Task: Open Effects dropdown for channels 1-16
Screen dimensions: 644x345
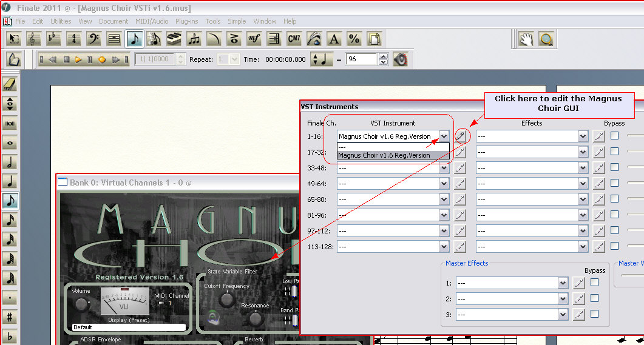Action: coord(583,136)
